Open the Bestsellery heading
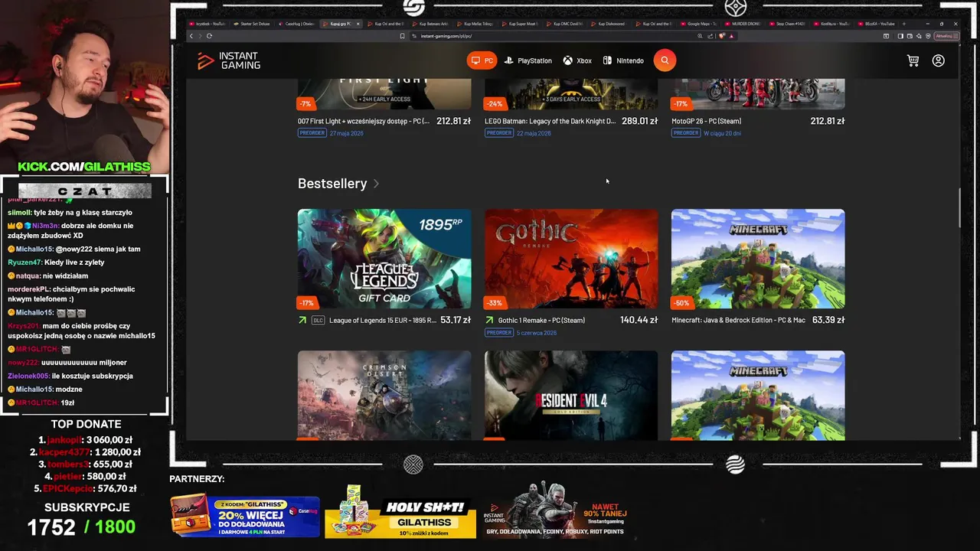 tap(332, 184)
